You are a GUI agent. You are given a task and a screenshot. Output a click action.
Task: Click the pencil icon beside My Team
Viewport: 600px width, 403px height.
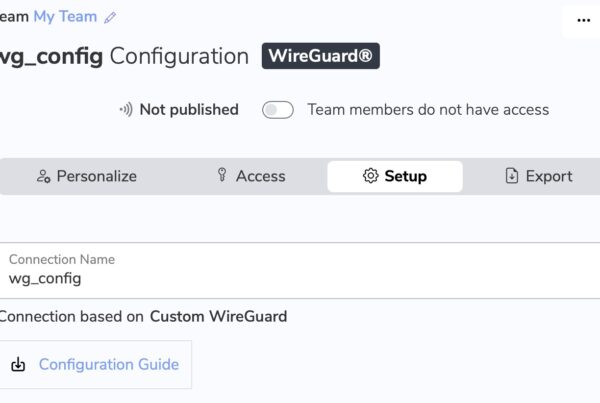[x=110, y=18]
